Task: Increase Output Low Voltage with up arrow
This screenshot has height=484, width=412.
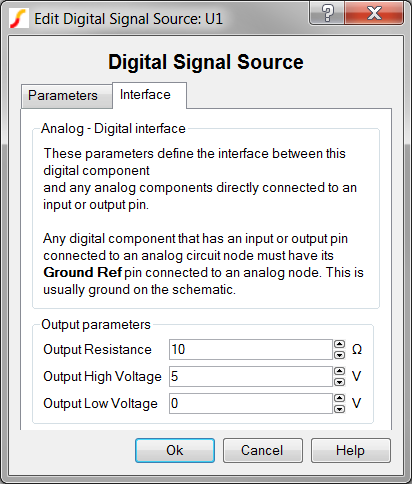Action: (339, 398)
